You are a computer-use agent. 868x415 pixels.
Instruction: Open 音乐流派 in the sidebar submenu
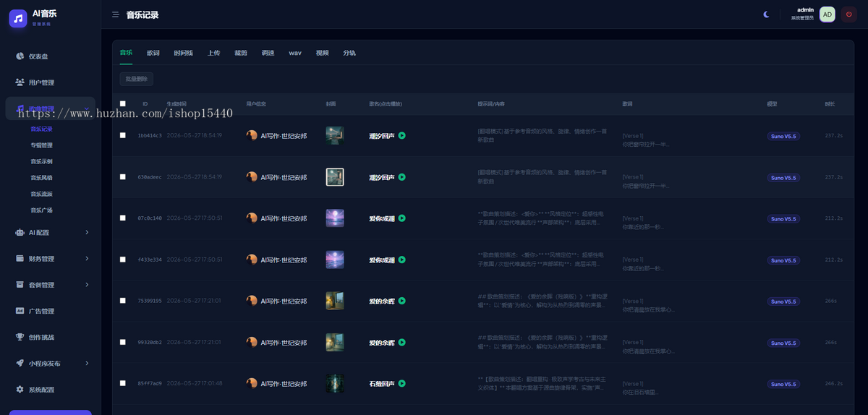click(x=41, y=194)
